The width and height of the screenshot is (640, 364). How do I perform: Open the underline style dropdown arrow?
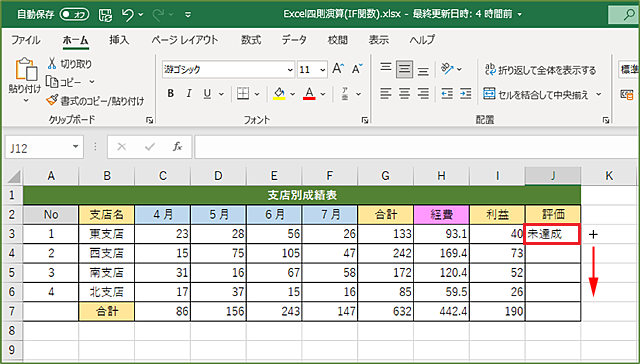[x=221, y=94]
